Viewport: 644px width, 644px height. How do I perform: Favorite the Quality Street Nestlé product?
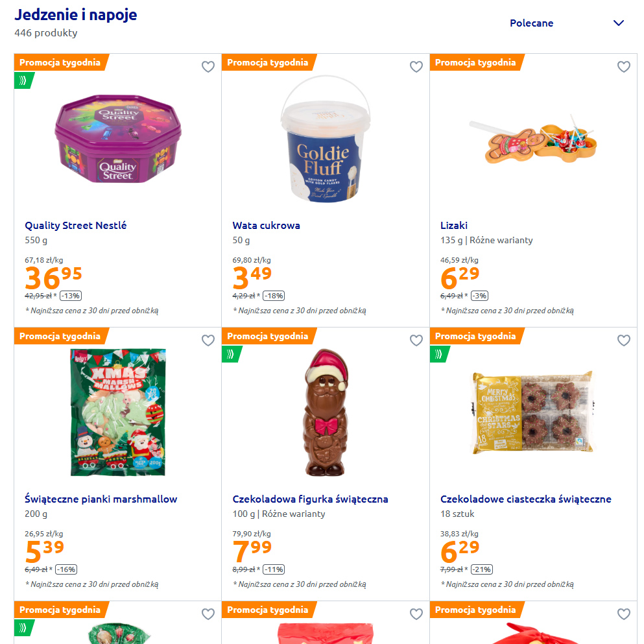click(208, 67)
